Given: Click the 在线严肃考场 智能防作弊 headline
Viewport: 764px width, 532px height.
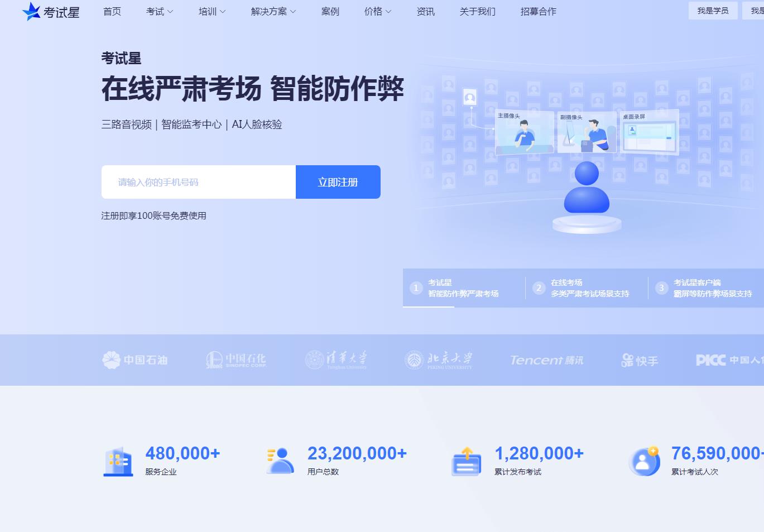Looking at the screenshot, I should [x=252, y=89].
